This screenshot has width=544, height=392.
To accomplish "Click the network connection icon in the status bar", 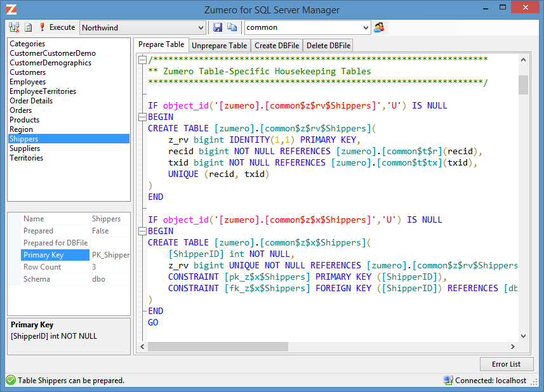I will tap(448, 380).
